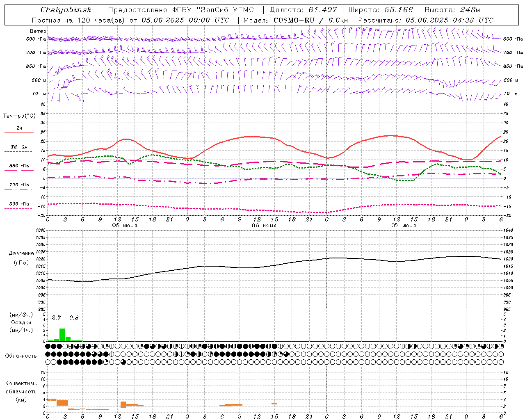Click the 'Осадки' precipitation panel label
The image size is (525, 420).
click(21, 322)
